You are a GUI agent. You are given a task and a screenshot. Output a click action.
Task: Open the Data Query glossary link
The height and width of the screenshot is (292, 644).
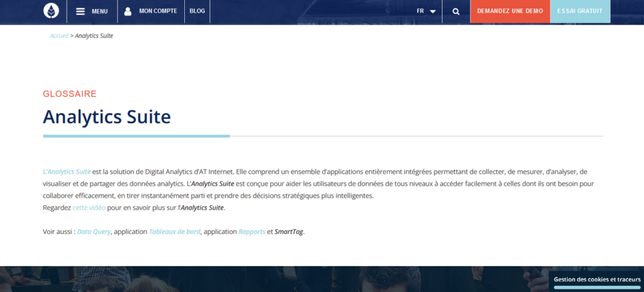point(94,232)
